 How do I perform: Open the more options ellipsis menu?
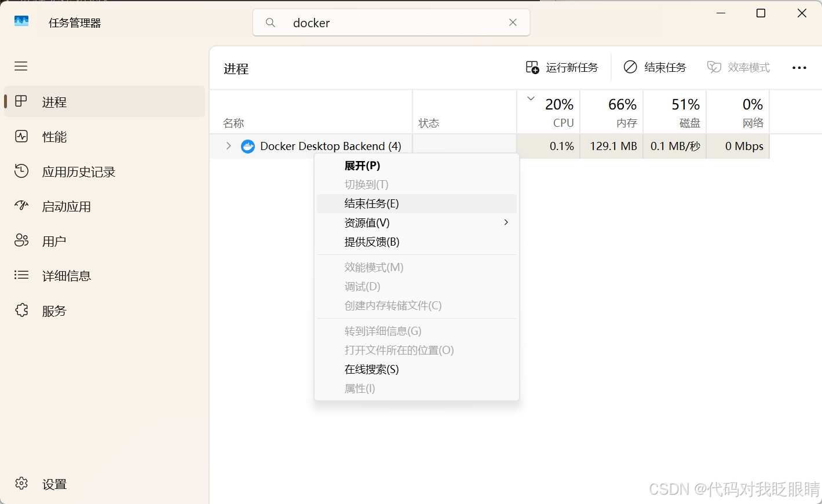[x=799, y=67]
